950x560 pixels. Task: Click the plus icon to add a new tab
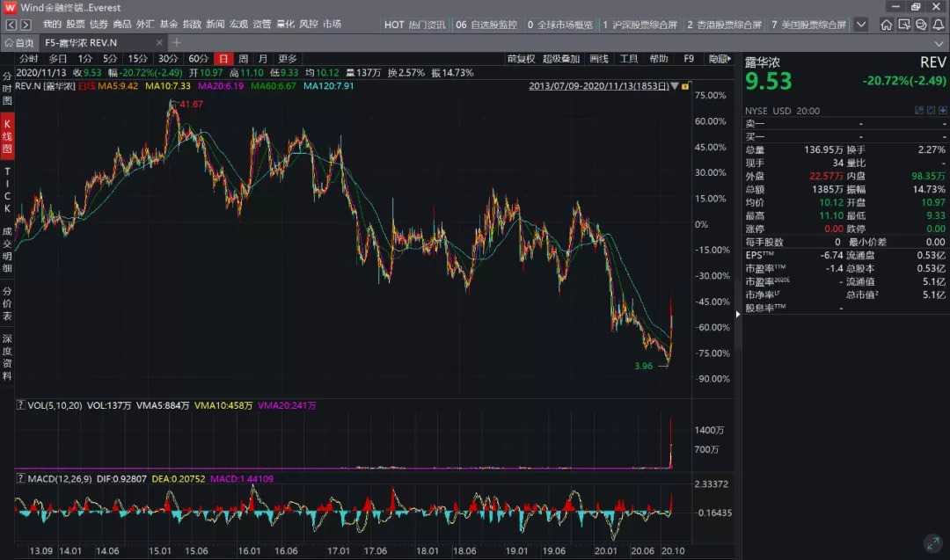[177, 42]
